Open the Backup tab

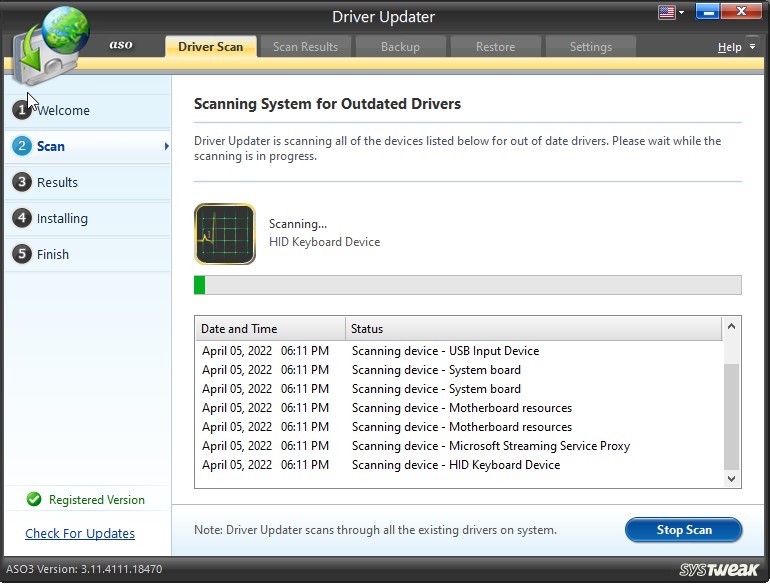point(400,47)
